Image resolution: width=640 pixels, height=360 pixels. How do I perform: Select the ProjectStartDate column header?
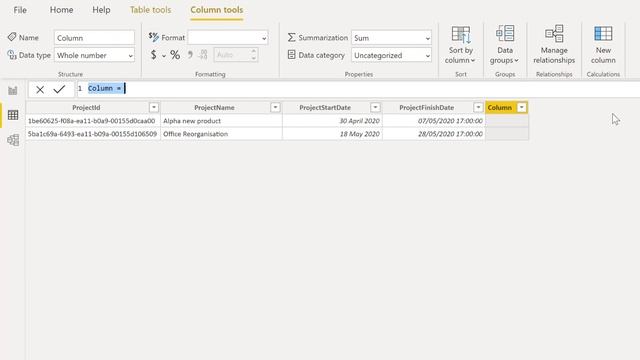click(325, 107)
